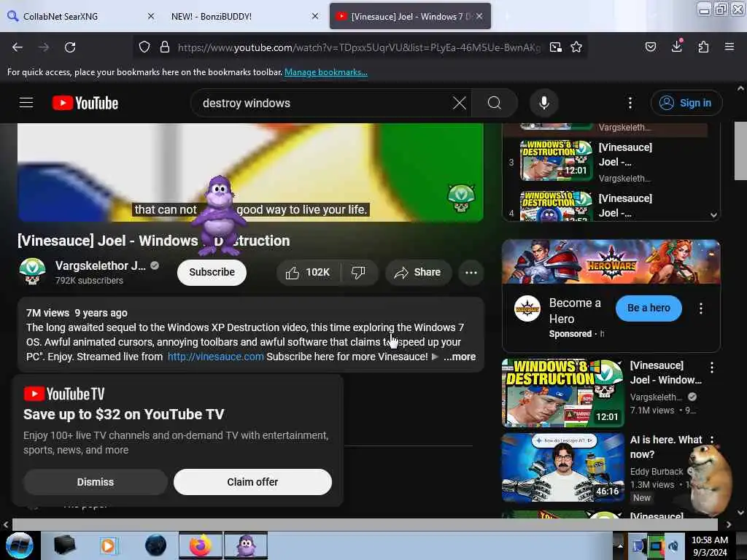Click the Be a hero ad button
Screen dimensions: 747x560
point(649,308)
